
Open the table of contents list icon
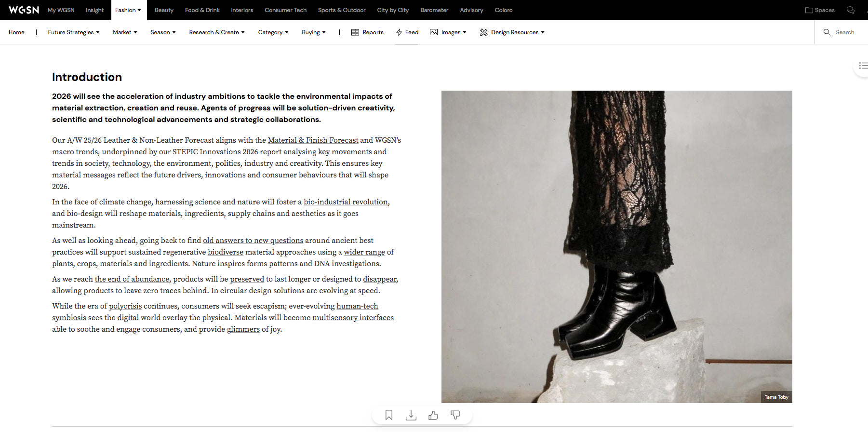click(x=863, y=66)
